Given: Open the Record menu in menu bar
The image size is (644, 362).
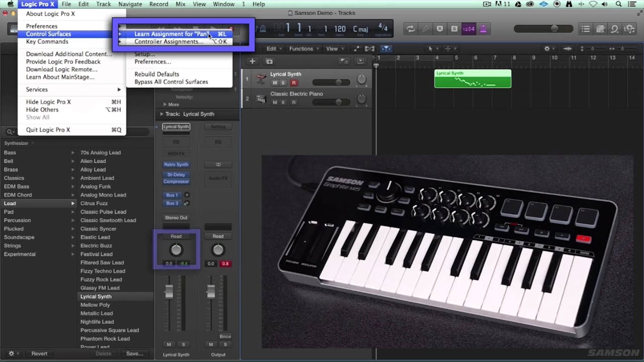Looking at the screenshot, I should [x=158, y=4].
